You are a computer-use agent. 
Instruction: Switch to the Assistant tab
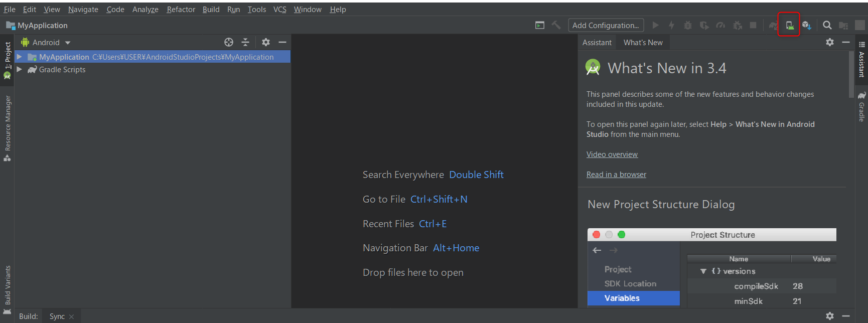[x=597, y=43]
